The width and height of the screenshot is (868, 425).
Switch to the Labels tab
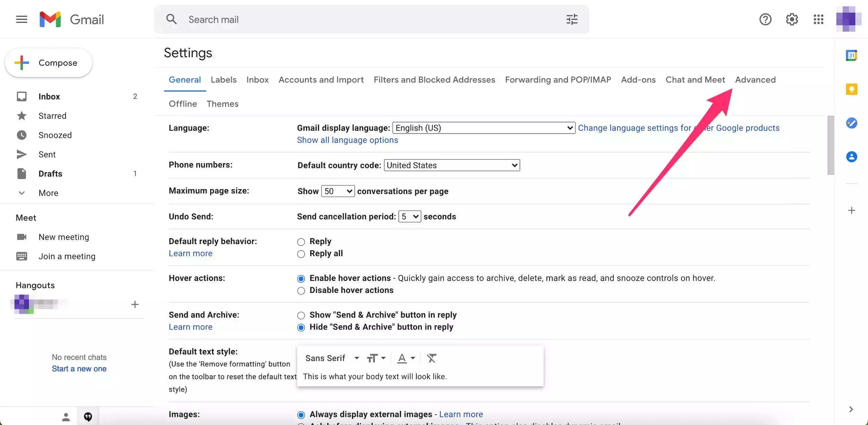click(x=224, y=80)
